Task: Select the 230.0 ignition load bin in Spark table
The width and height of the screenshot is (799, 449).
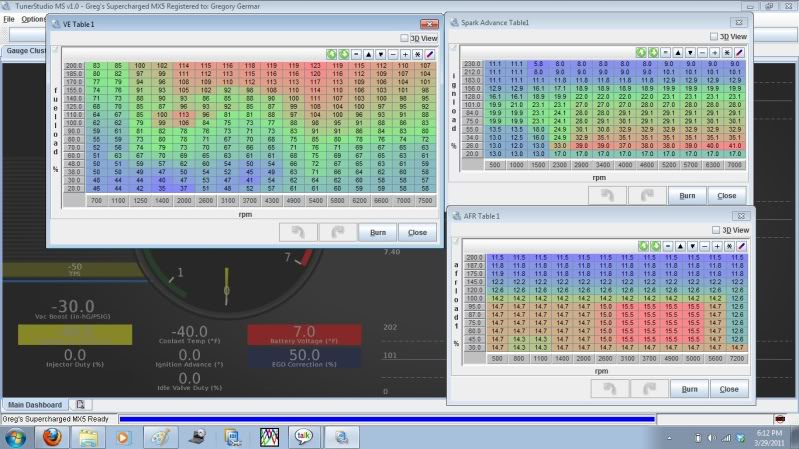Action: tap(472, 64)
